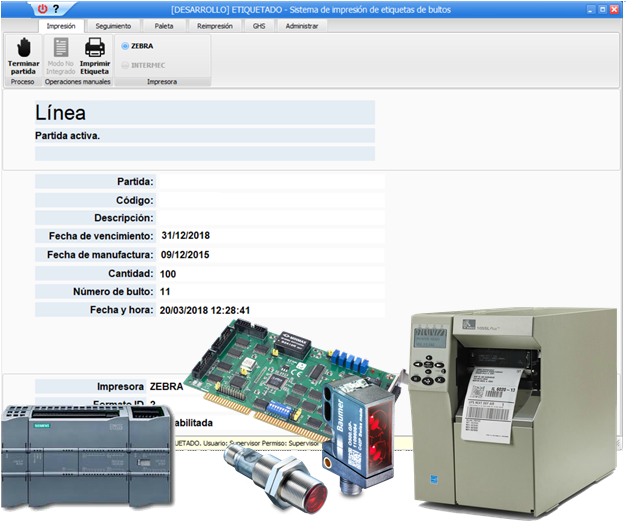This screenshot has height=522, width=628.
Task: Click the Impresora value ZEBRA below
Action: click(x=166, y=387)
